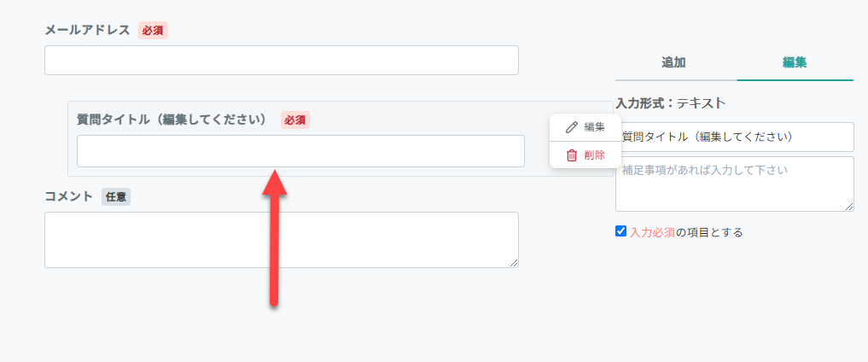This screenshot has height=362, width=868.
Task: Select the 編集 tab in right panel
Action: click(x=795, y=62)
